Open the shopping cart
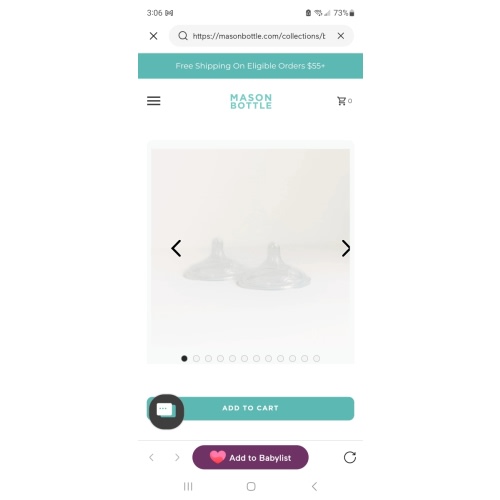This screenshot has height=500, width=500. click(344, 101)
